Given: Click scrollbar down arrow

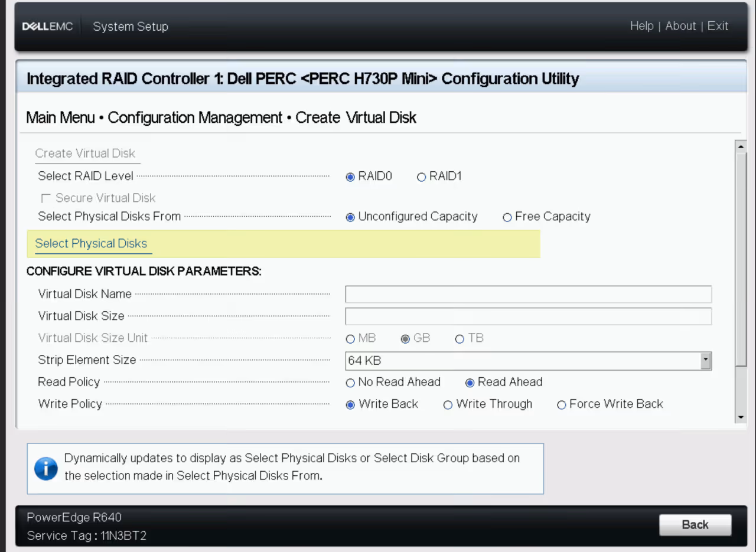Looking at the screenshot, I should [x=741, y=417].
